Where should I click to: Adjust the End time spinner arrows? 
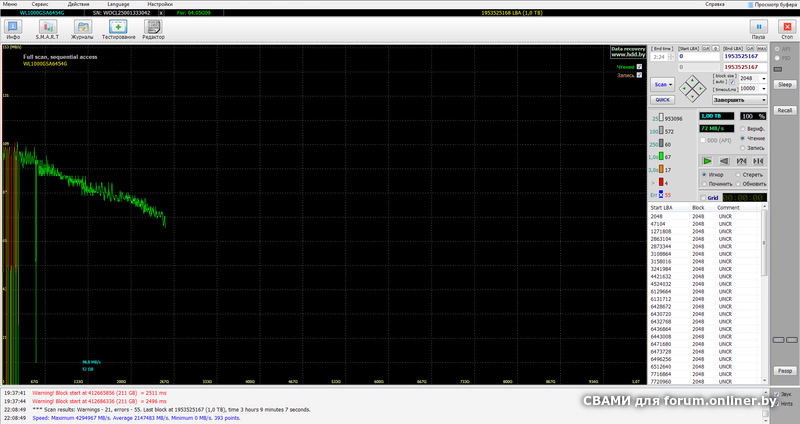pyautogui.click(x=671, y=57)
